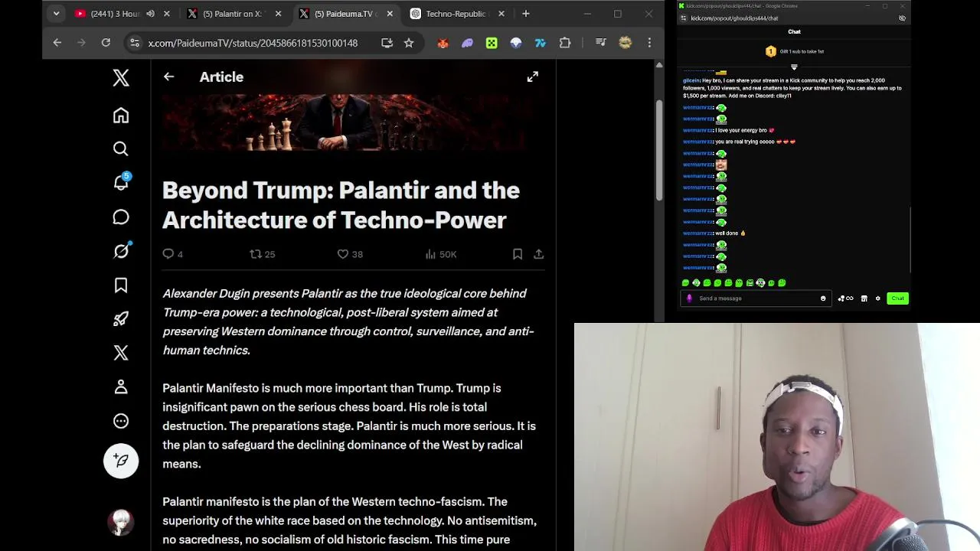
Task: Like the article showing 38 likes
Action: (351, 254)
